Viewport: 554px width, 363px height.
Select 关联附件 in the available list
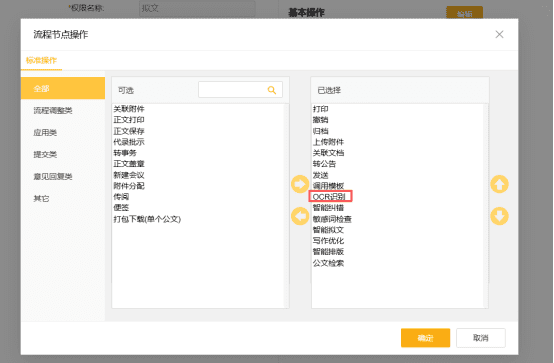129,109
